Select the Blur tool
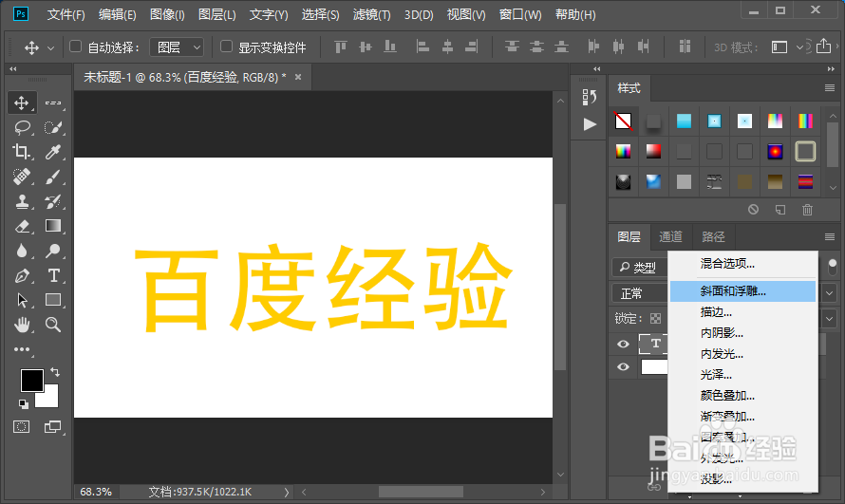The width and height of the screenshot is (845, 504). (x=22, y=251)
